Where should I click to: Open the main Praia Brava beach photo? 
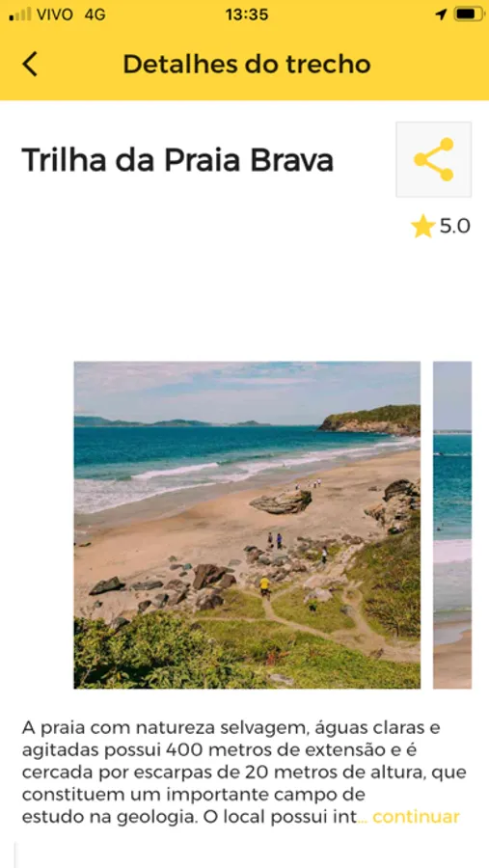coord(247,525)
